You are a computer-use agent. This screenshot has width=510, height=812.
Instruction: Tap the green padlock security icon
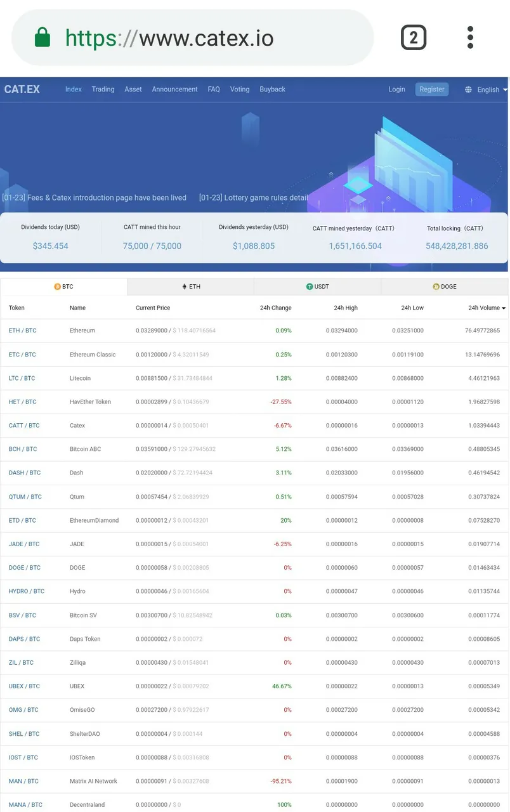click(x=43, y=37)
